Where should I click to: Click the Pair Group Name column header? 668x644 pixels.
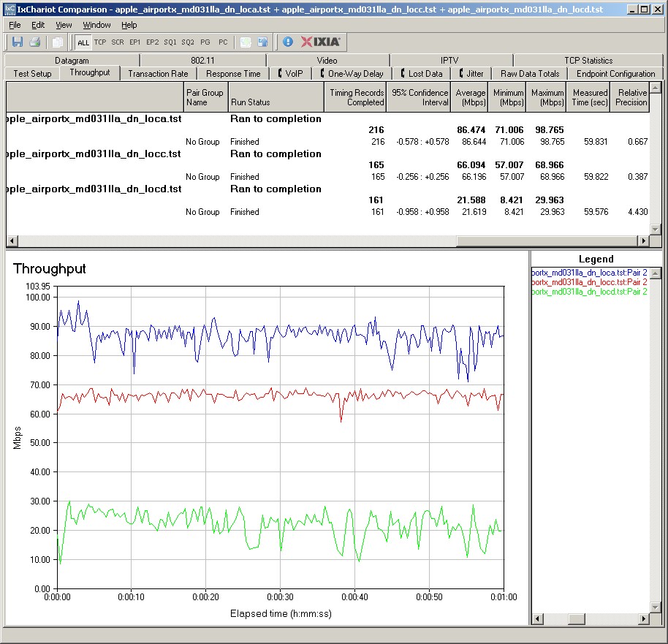coord(205,97)
